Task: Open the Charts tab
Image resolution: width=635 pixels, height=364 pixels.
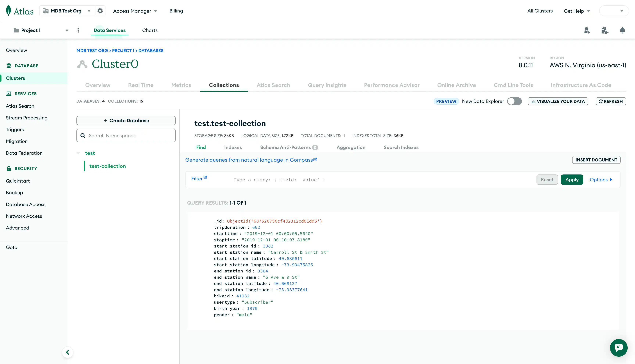Action: pos(150,30)
